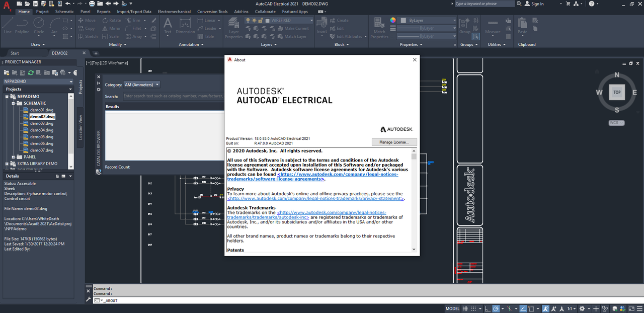Select the Arc tool

54,26
